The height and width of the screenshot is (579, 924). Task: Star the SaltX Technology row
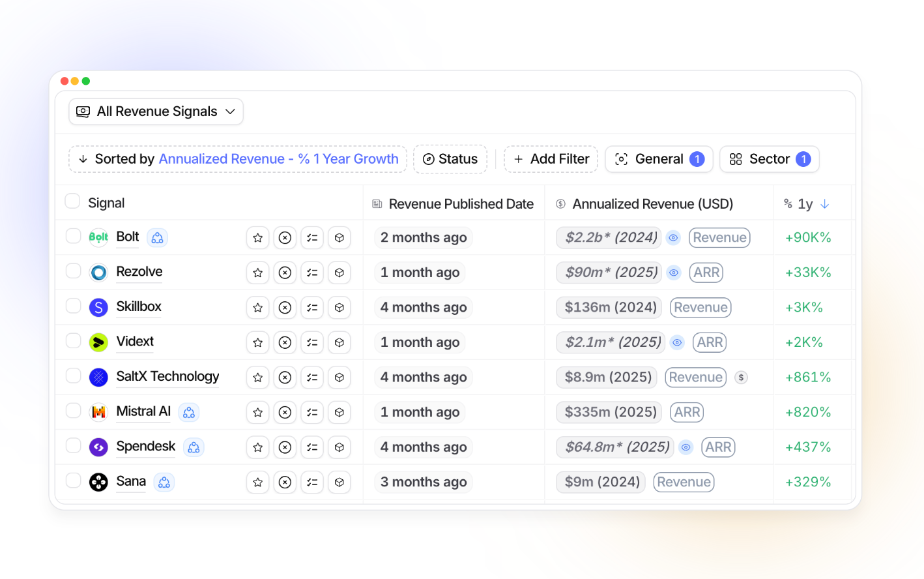tap(258, 378)
